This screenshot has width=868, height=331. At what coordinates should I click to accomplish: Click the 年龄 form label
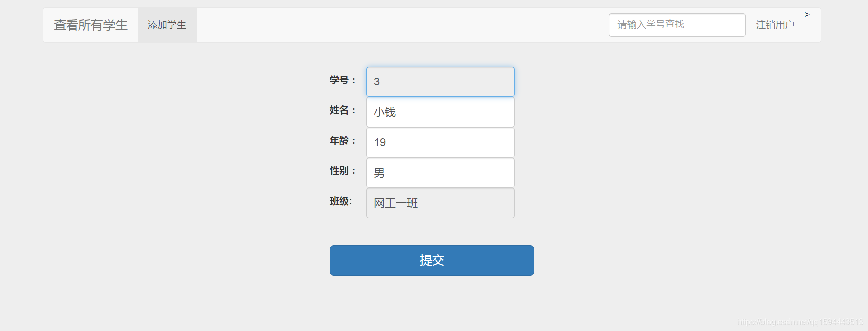pos(341,141)
